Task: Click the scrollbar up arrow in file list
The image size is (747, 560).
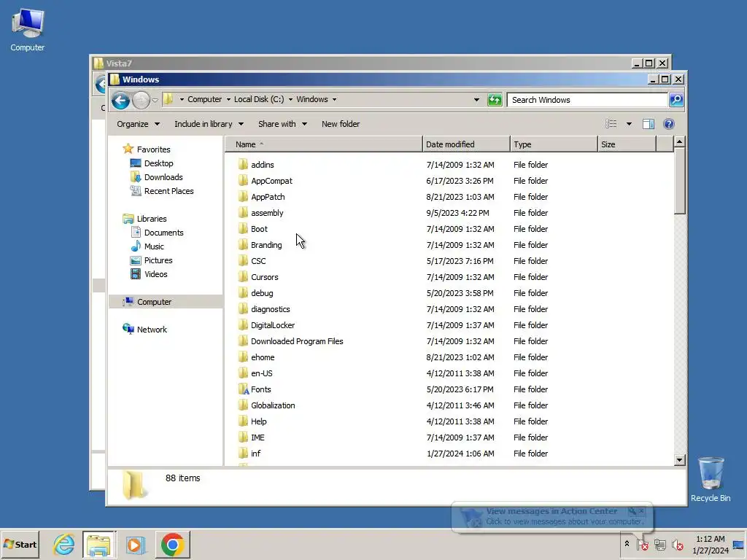Action: [680, 142]
